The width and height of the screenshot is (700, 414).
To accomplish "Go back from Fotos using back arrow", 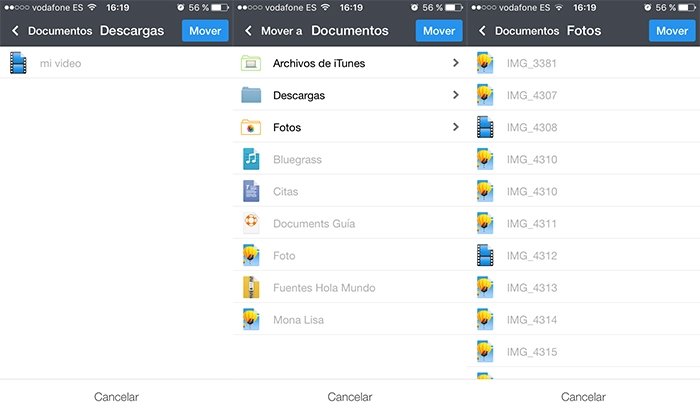I will coord(482,30).
